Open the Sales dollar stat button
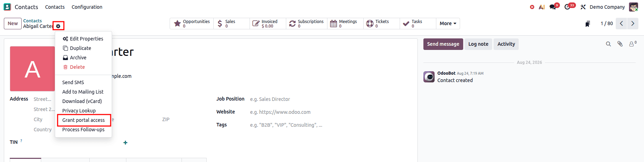Screen dimensions: 644x162 231,23
